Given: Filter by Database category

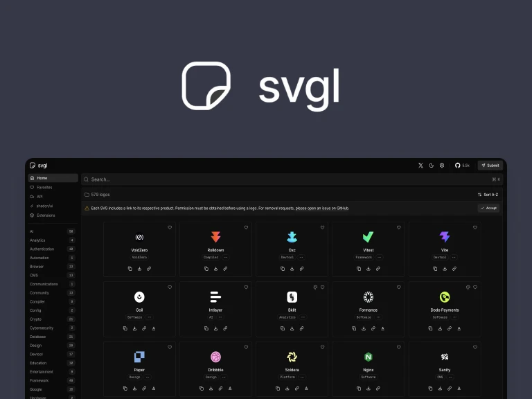Looking at the screenshot, I should (52, 337).
